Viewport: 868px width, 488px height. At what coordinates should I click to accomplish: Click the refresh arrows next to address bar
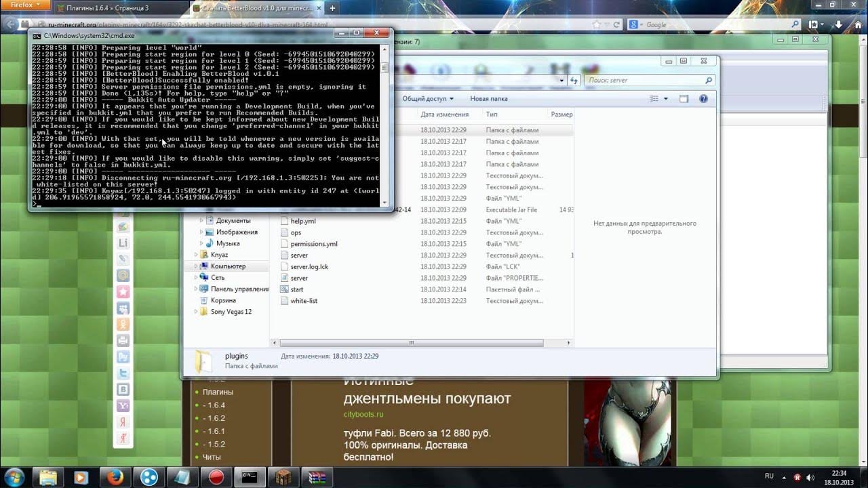(574, 80)
